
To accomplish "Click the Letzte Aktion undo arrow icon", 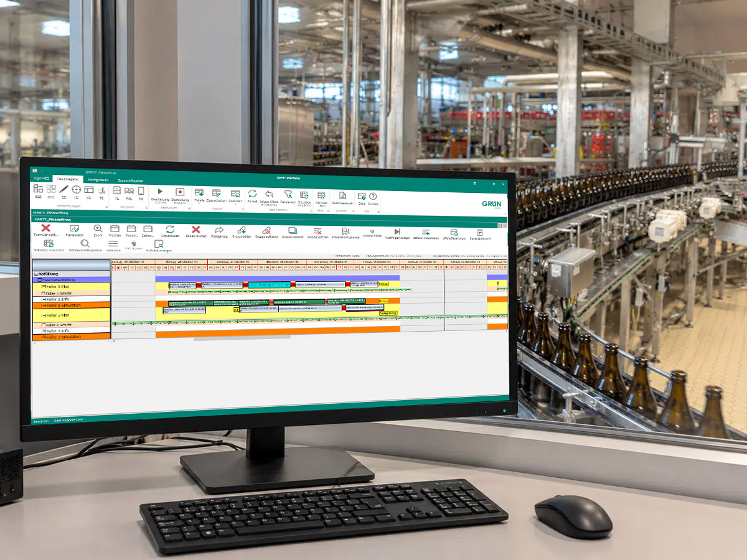I will tap(270, 194).
